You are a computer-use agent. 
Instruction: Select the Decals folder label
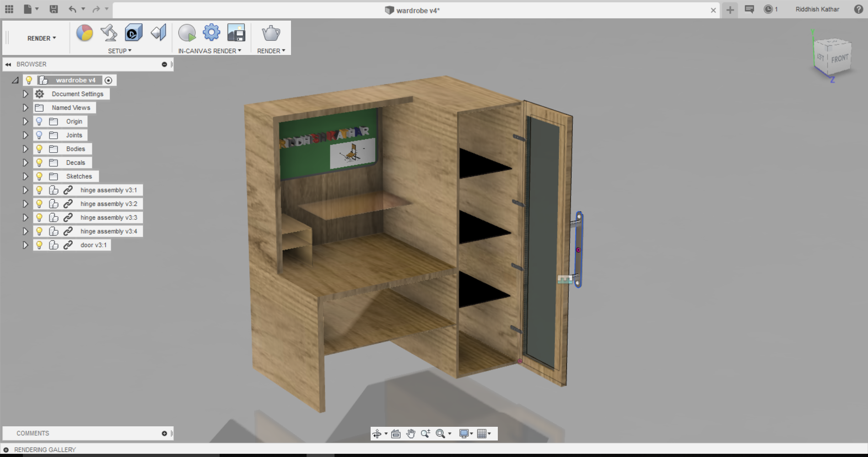tap(75, 163)
